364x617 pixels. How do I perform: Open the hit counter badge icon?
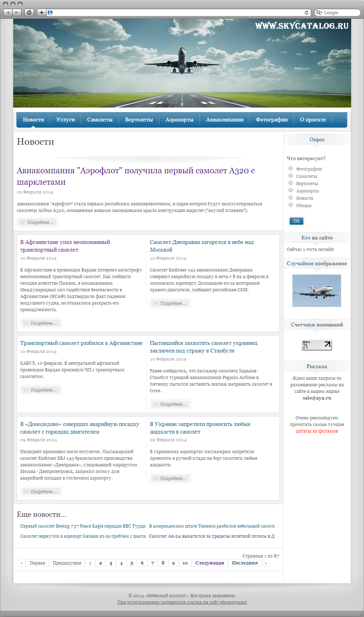click(x=317, y=345)
